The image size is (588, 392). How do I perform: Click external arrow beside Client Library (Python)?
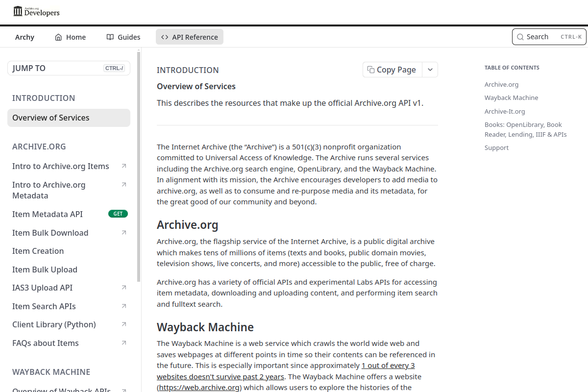pyautogui.click(x=124, y=324)
